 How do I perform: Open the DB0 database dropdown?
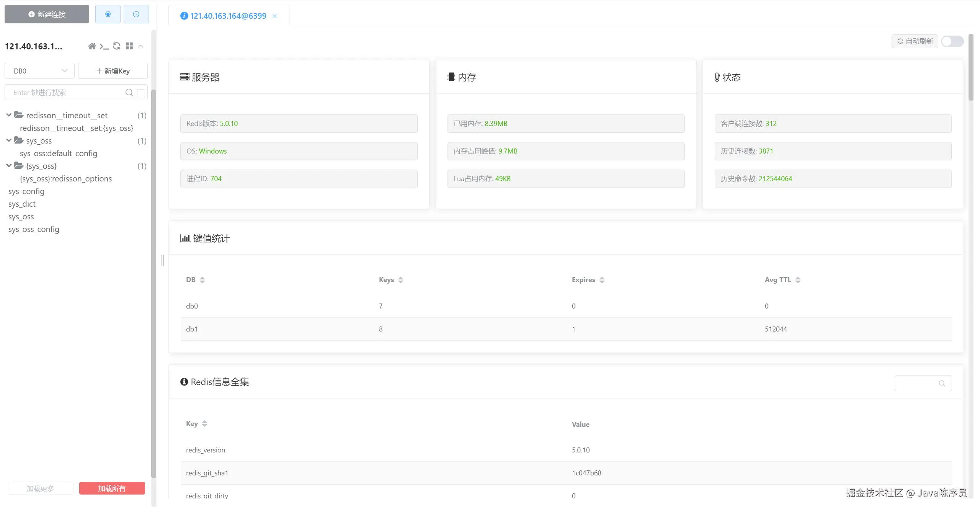39,71
